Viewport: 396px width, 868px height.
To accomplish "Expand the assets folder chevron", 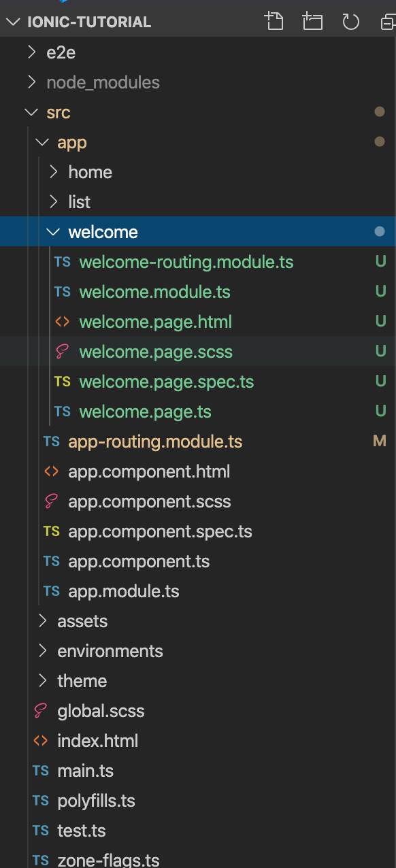I will pyautogui.click(x=42, y=621).
